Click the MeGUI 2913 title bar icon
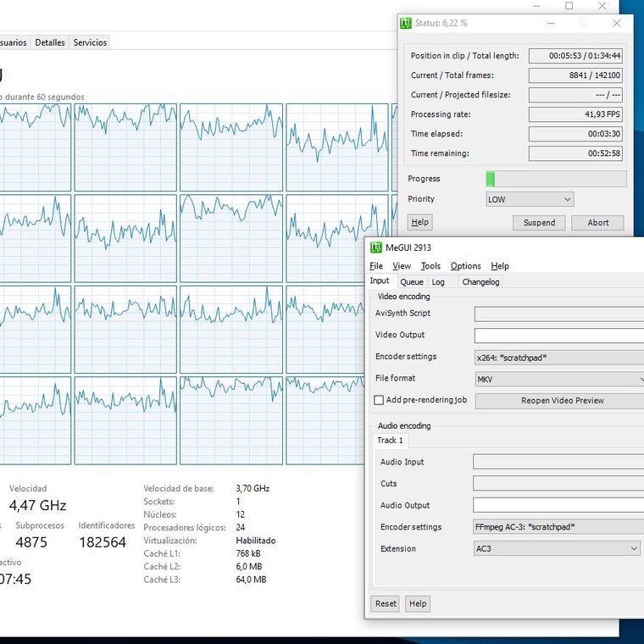Viewport: 644px width, 644px height. pos(375,247)
